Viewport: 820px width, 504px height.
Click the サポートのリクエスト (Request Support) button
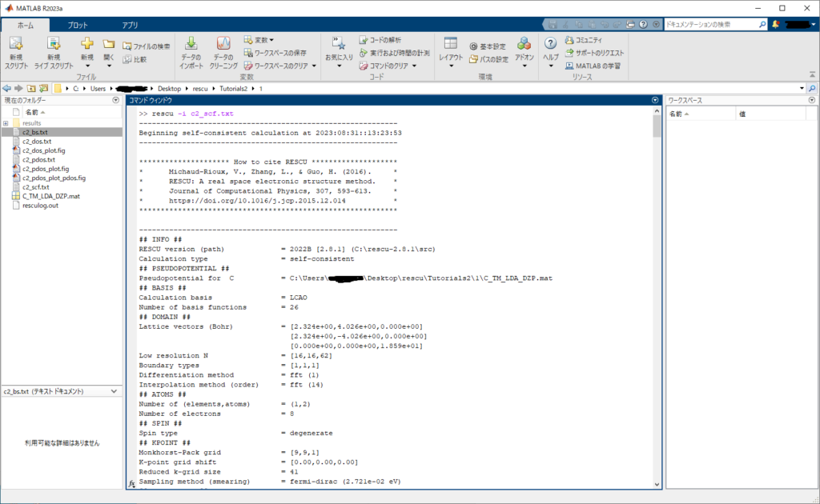(594, 53)
